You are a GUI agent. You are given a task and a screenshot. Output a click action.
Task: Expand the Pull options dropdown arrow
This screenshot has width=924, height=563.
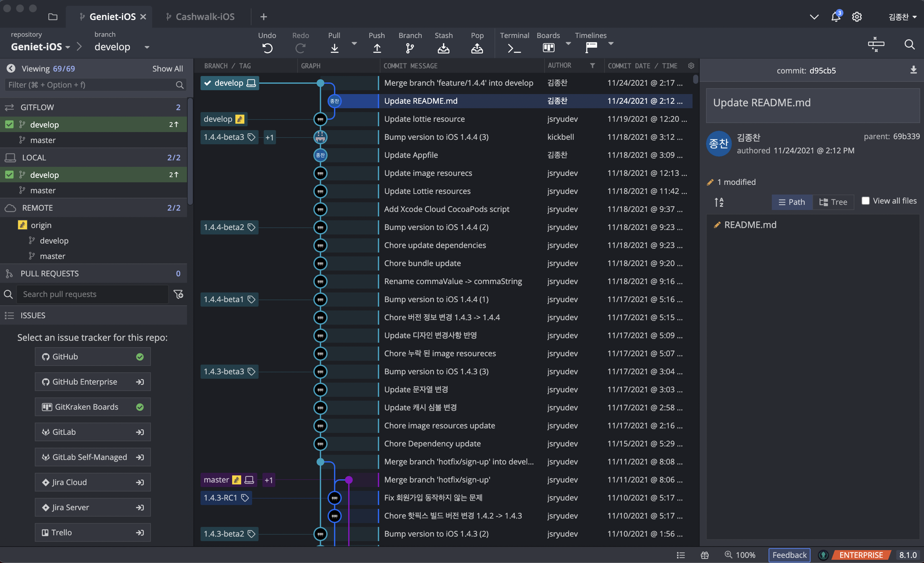354,43
